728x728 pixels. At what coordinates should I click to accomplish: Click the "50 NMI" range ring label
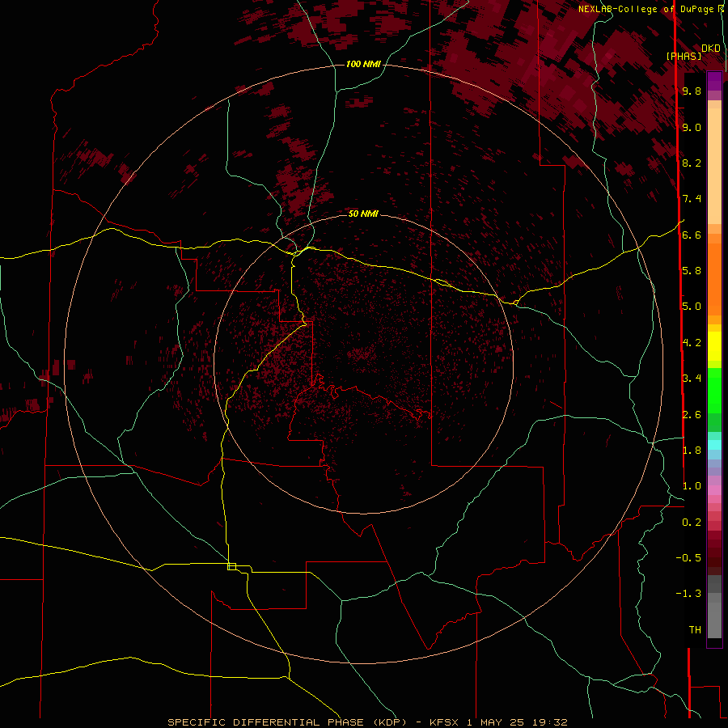tap(363, 214)
